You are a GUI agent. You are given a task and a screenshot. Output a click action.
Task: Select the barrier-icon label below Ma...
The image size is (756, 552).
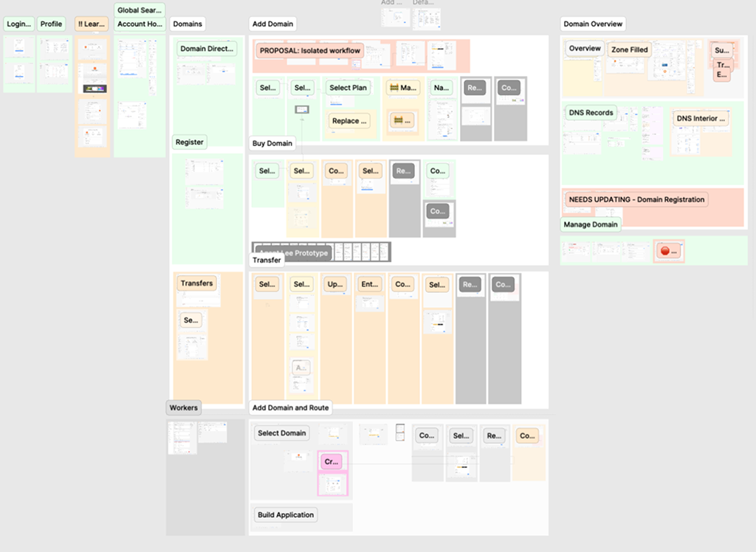402,120
